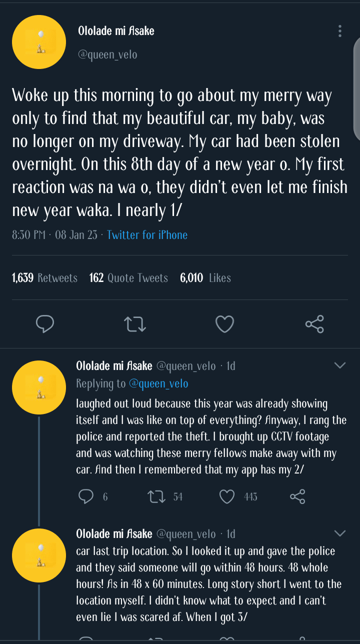Expand options chevron on 2/ tweet
Image resolution: width=360 pixels, height=644 pixels.
coord(340,365)
